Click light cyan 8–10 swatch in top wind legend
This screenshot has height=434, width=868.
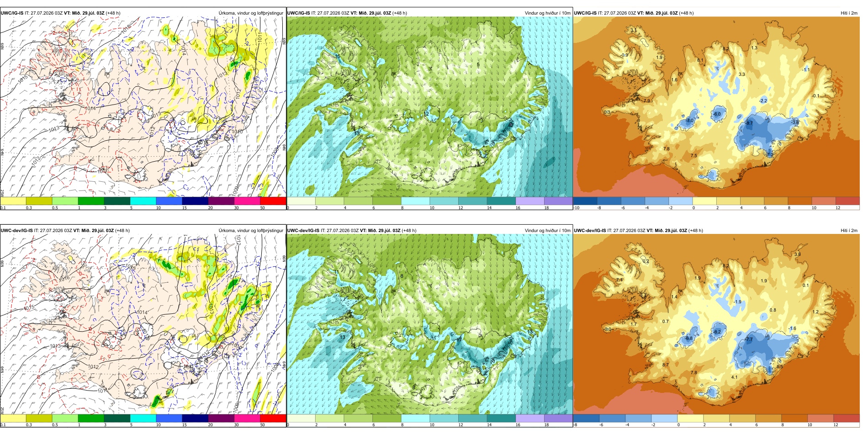pyautogui.click(x=415, y=201)
